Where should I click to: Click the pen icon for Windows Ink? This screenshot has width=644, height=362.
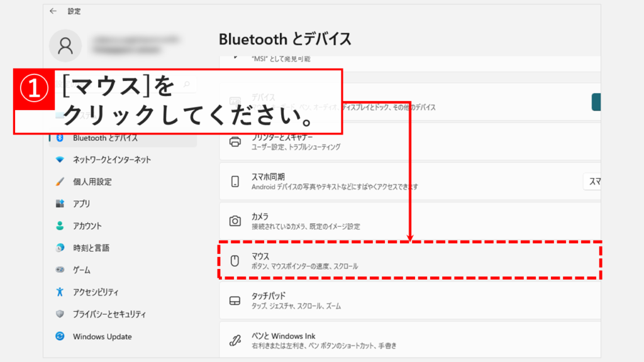tap(235, 340)
